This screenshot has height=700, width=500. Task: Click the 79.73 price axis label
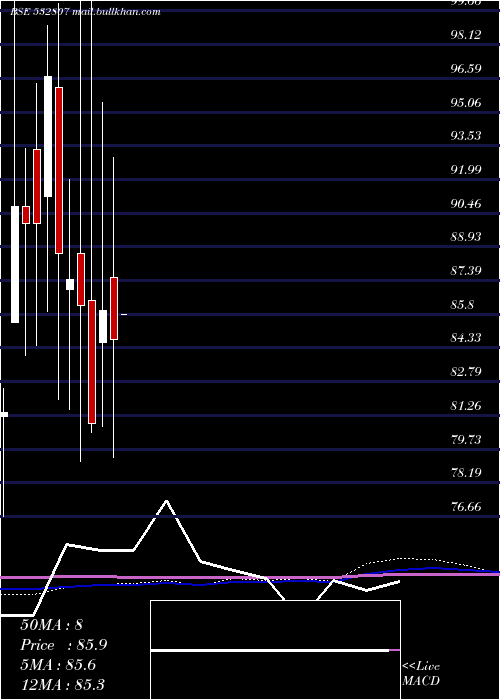coord(466,439)
